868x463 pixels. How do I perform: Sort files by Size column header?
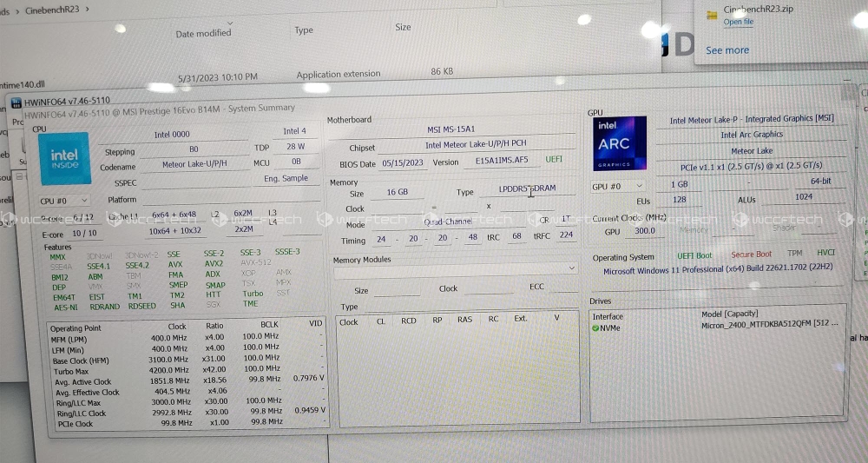tap(403, 28)
